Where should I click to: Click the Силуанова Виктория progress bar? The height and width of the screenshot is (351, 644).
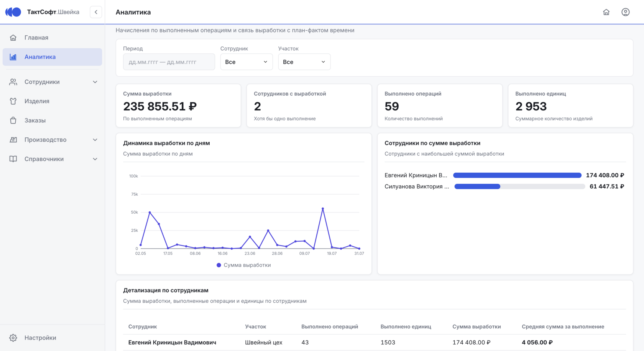click(519, 186)
